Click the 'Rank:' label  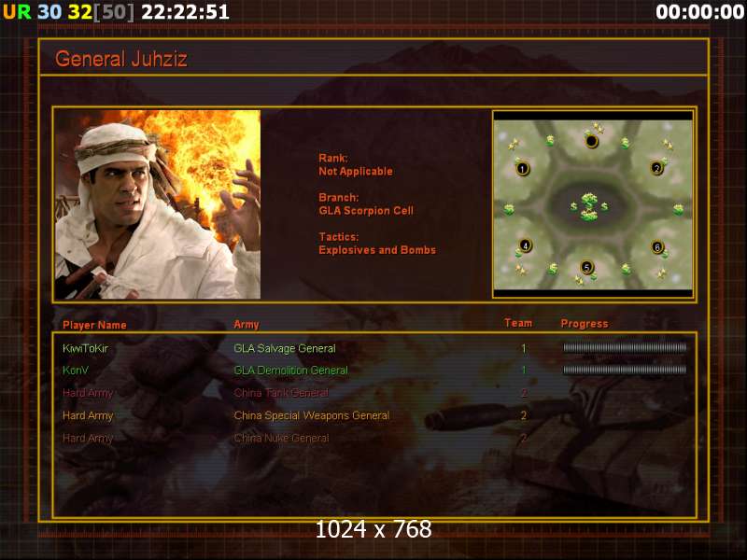[x=333, y=158]
